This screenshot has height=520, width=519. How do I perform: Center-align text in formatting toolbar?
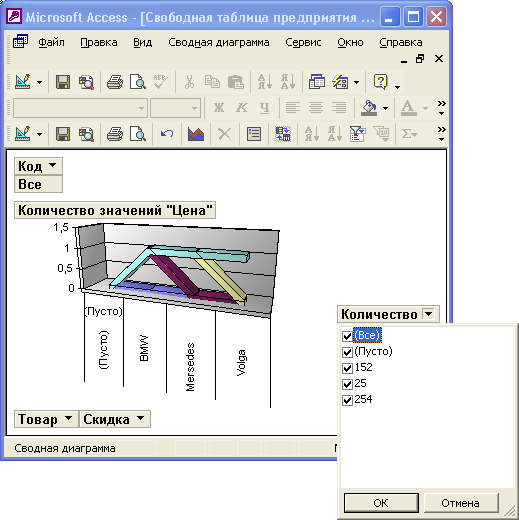(315, 108)
